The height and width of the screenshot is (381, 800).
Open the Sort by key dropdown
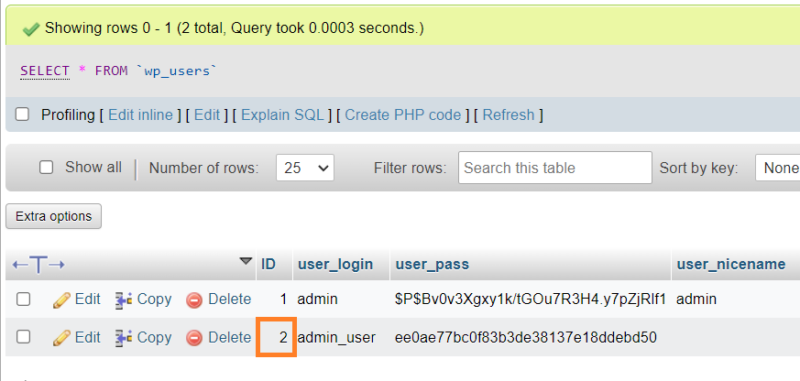point(778,168)
